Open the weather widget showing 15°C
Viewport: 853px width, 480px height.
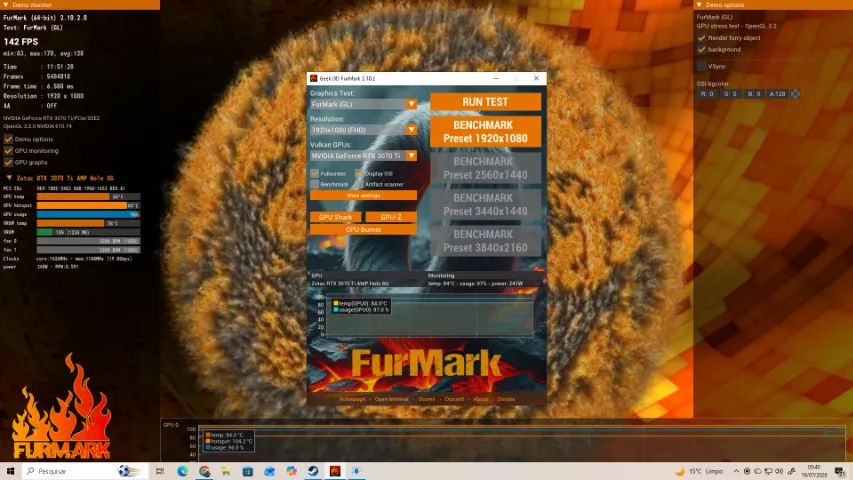(x=699, y=471)
